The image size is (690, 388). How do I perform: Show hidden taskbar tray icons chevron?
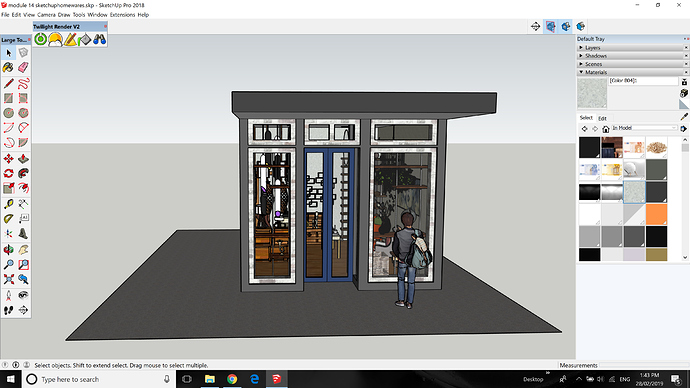(x=579, y=379)
